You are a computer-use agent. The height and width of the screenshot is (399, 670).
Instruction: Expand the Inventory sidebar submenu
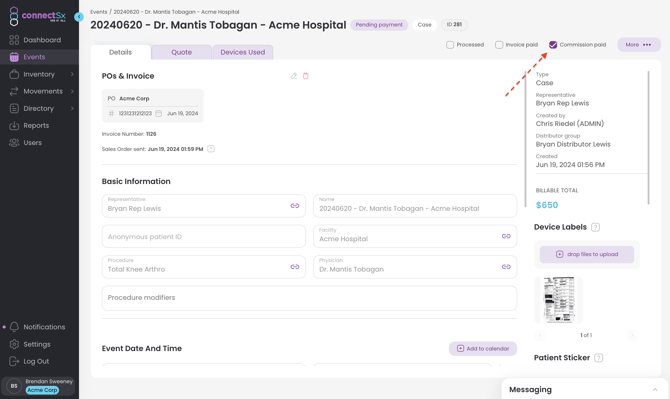click(72, 74)
